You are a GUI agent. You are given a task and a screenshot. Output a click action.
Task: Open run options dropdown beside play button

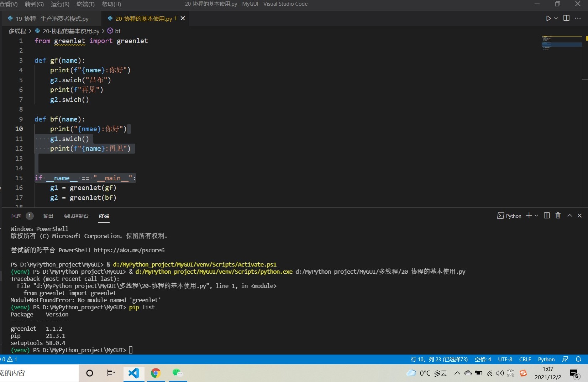pos(556,18)
